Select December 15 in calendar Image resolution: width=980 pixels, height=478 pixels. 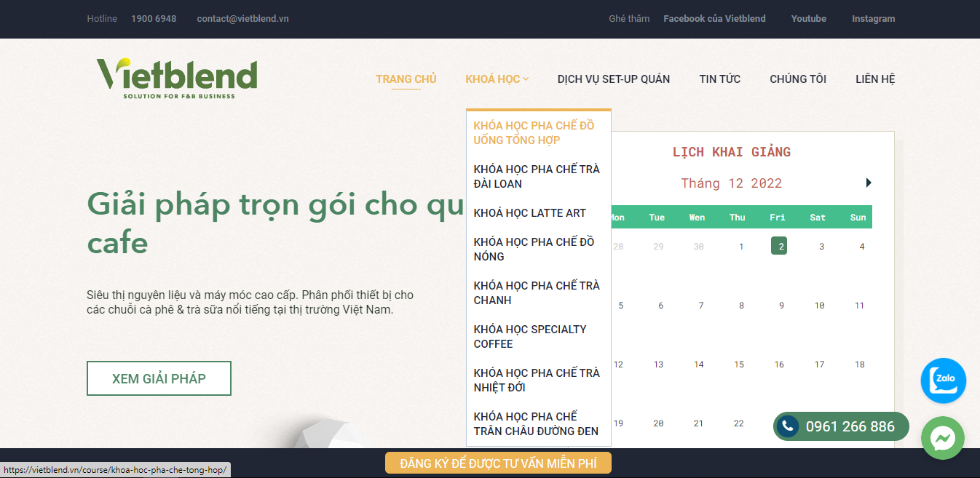pos(739,365)
